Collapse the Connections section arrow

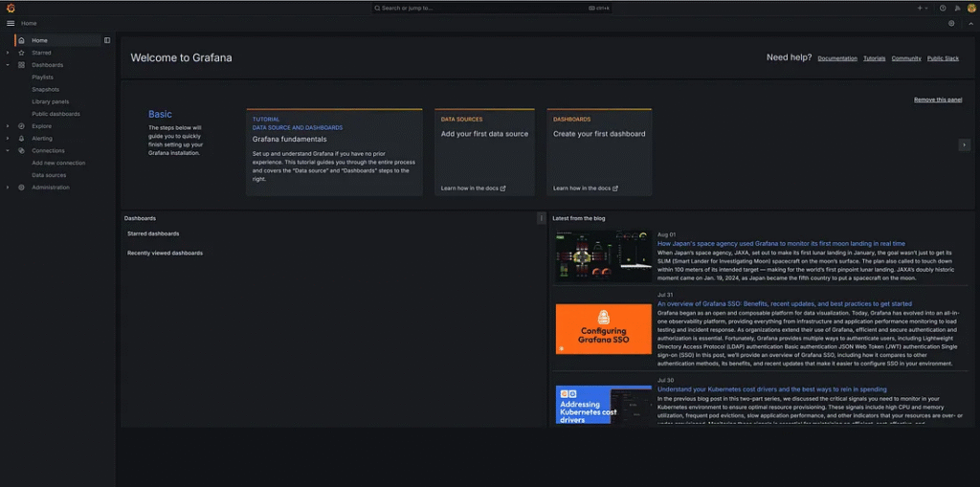(8, 150)
